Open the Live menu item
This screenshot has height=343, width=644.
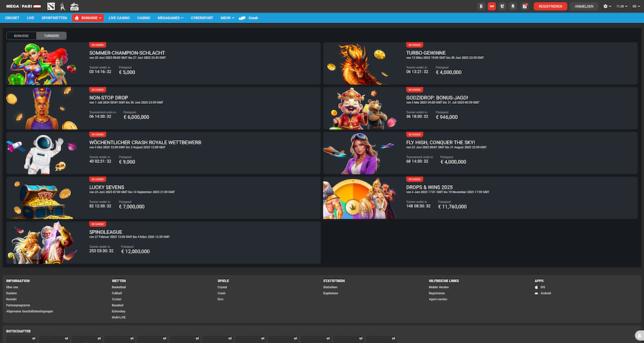click(x=30, y=18)
